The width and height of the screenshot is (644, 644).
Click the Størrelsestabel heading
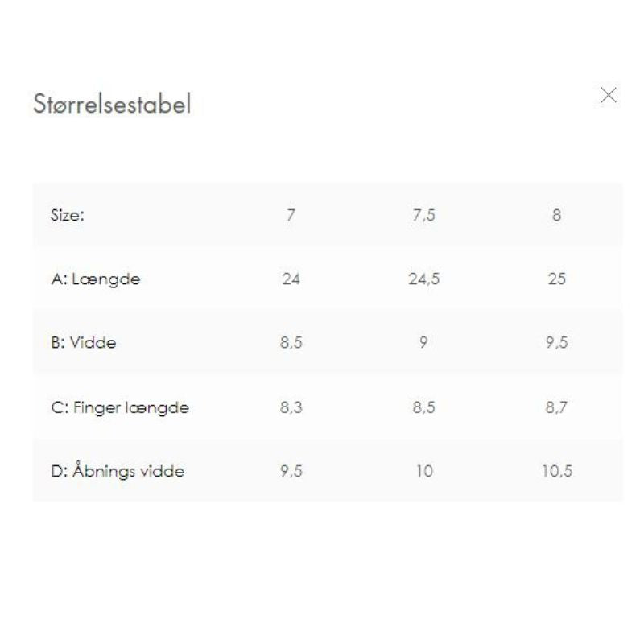(x=112, y=104)
